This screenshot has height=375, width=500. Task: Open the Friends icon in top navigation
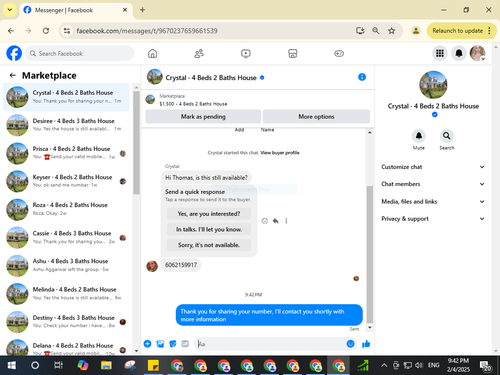(x=199, y=53)
